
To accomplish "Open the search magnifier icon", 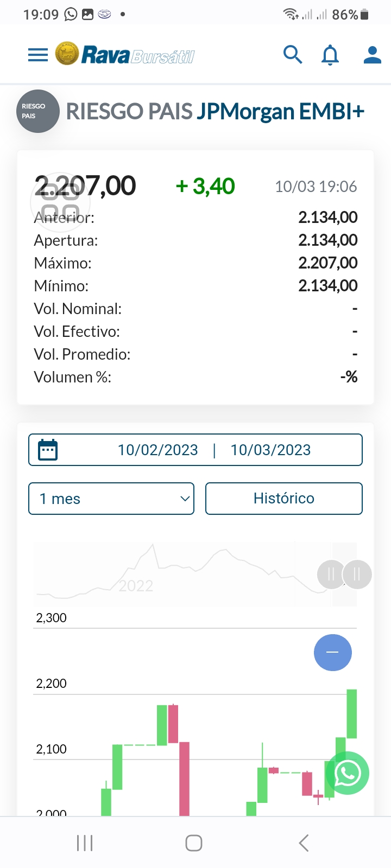I will point(293,55).
